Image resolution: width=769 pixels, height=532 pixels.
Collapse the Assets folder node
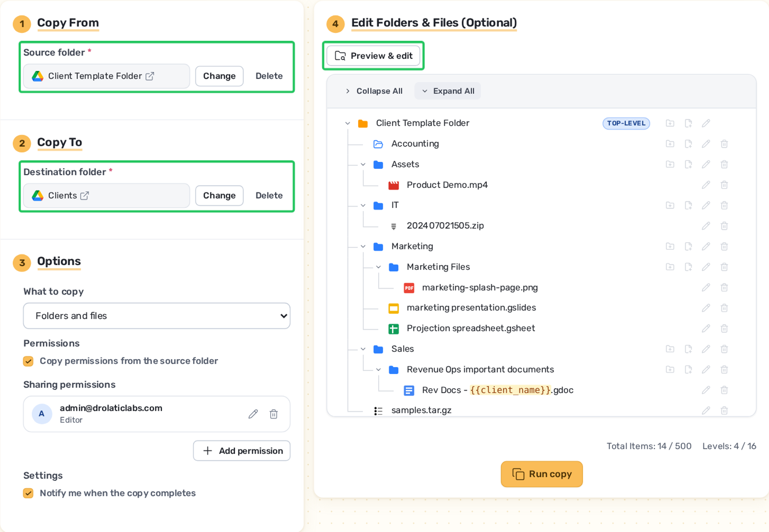[x=363, y=164]
